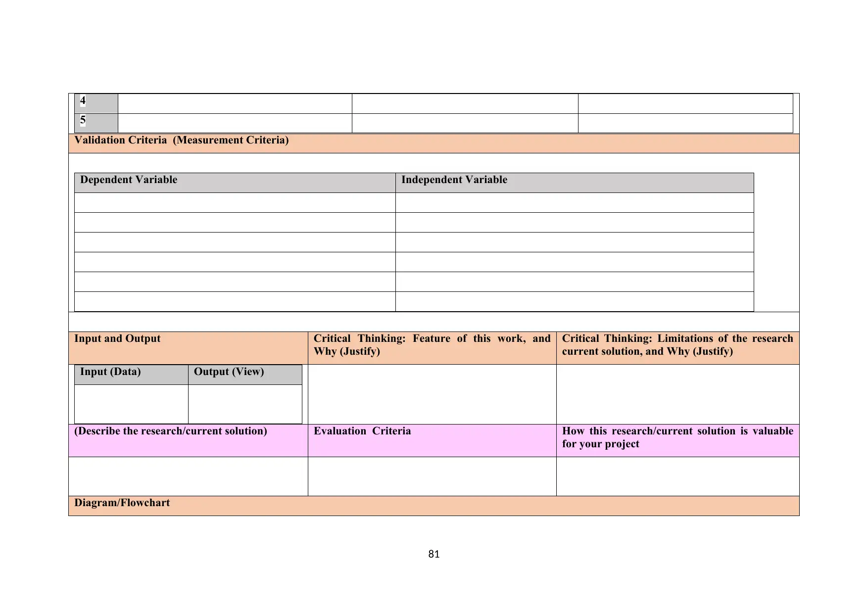Click the row number 5 cell
The width and height of the screenshot is (868, 614).
click(96, 123)
